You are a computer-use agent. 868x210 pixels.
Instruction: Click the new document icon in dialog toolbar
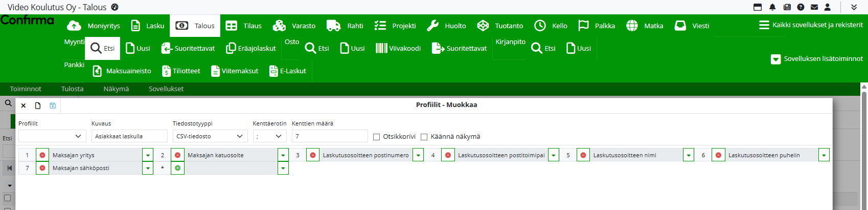tap(38, 106)
